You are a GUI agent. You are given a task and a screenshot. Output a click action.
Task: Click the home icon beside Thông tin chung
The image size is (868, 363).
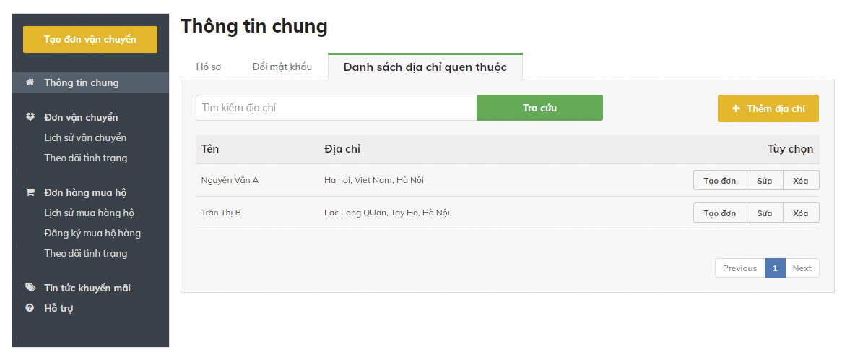(30, 82)
